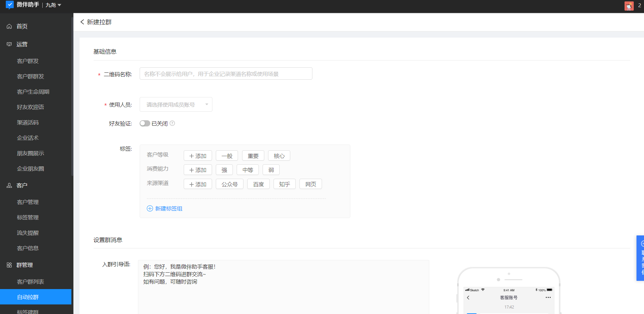Click inside the 入群引导语 text area
Screen dimensions: 644x314
pyautogui.click(x=283, y=287)
